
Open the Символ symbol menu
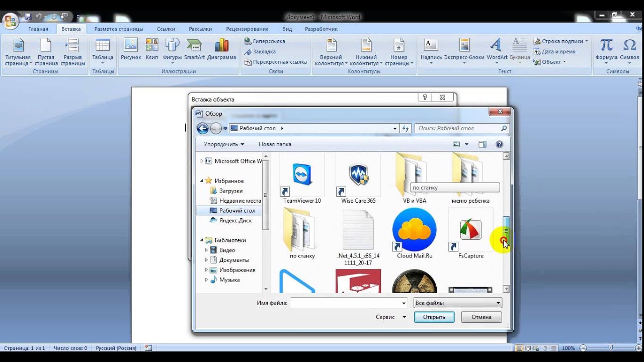(x=629, y=52)
